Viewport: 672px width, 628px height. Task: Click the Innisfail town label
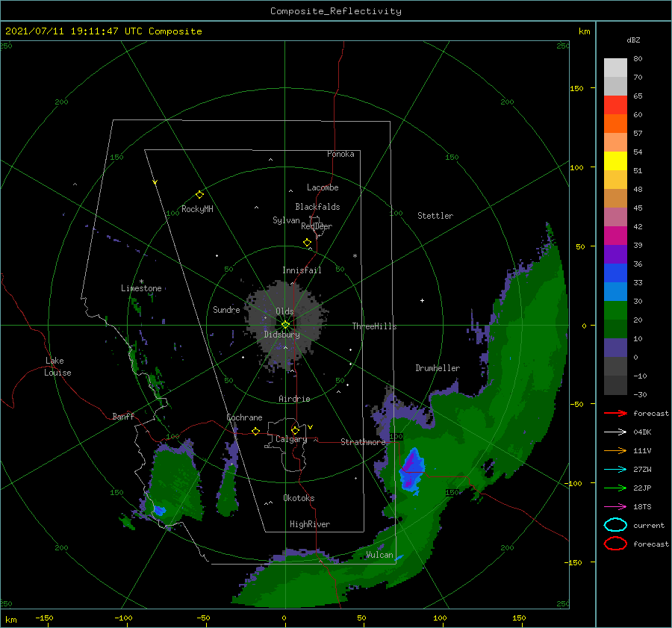pyautogui.click(x=302, y=270)
